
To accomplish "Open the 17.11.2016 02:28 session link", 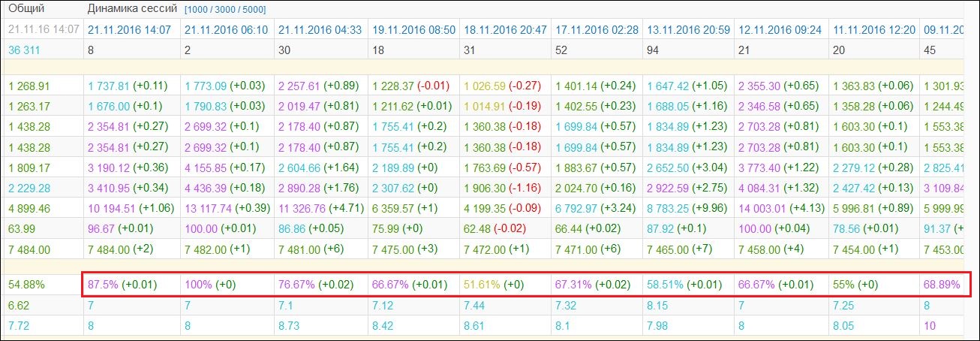I will coord(597,30).
